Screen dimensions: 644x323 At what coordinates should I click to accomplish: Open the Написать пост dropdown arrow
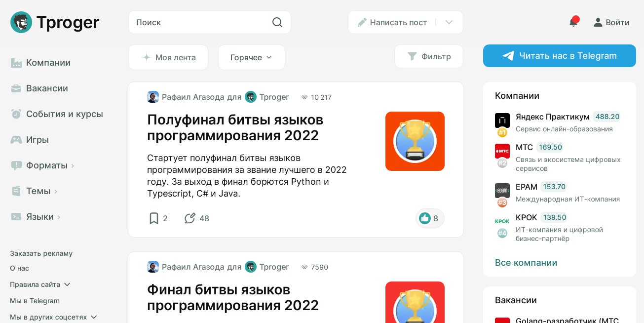449,22
